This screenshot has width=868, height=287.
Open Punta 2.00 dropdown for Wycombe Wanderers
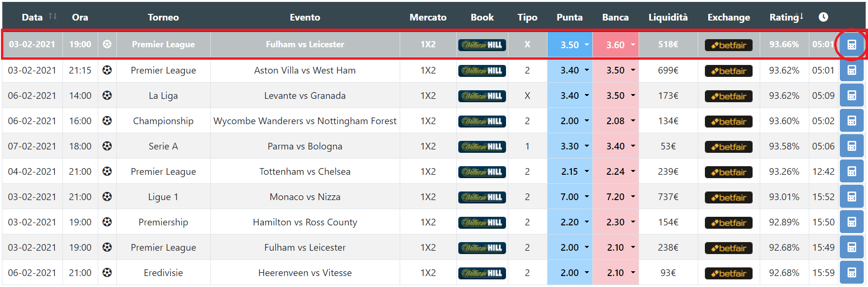587,121
